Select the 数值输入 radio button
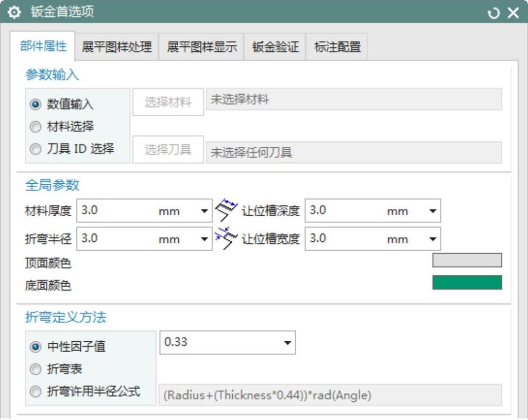 35,104
